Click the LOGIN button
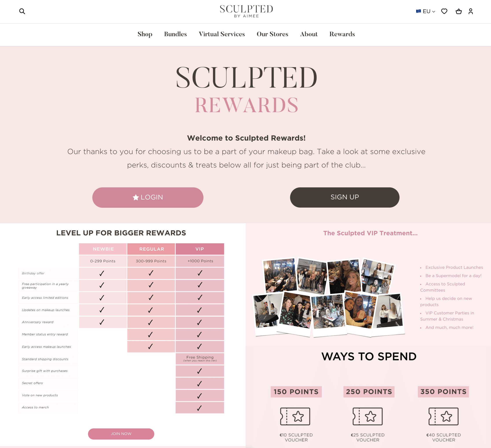This screenshot has height=448, width=491. (147, 197)
